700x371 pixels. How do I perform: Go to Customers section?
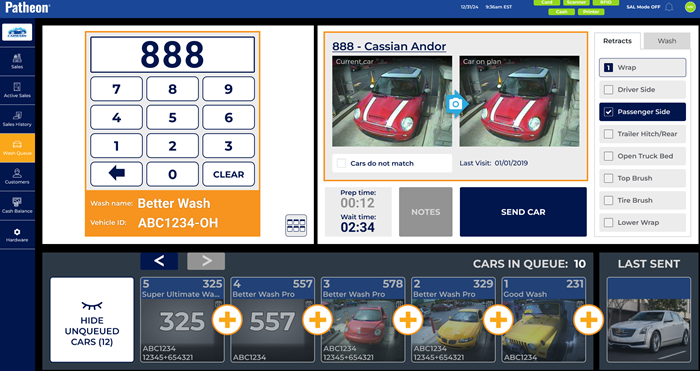pos(17,177)
